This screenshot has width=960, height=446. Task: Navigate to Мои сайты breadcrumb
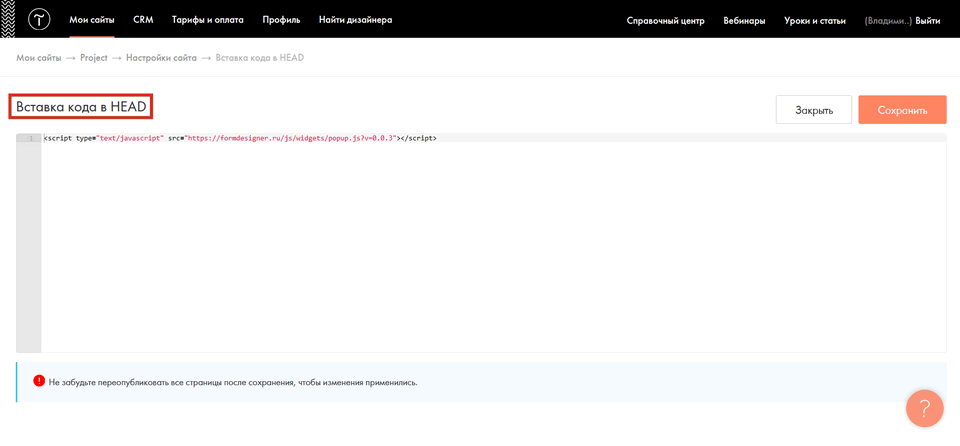pos(38,58)
